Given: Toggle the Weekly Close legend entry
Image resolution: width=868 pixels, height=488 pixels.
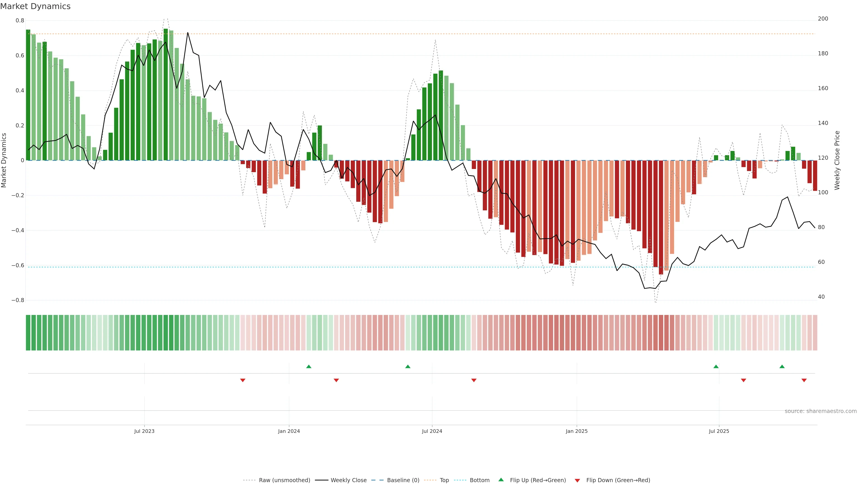Looking at the screenshot, I should [348, 480].
